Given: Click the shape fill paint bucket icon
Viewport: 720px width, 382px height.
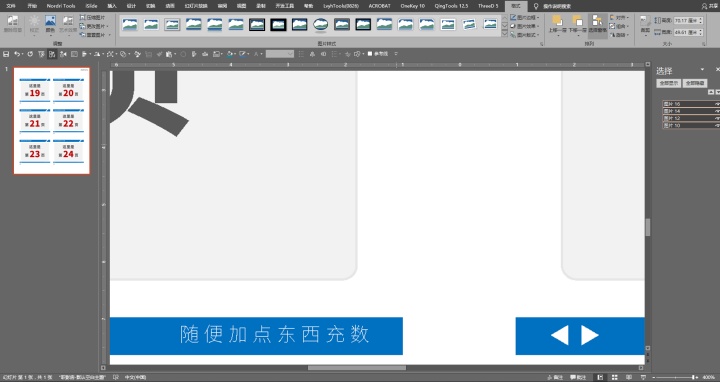Looking at the screenshot, I should (x=231, y=54).
